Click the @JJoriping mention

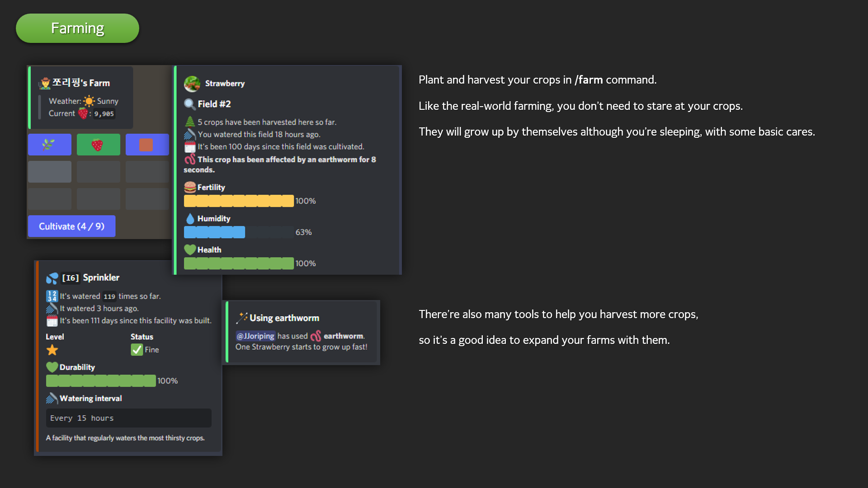point(255,336)
